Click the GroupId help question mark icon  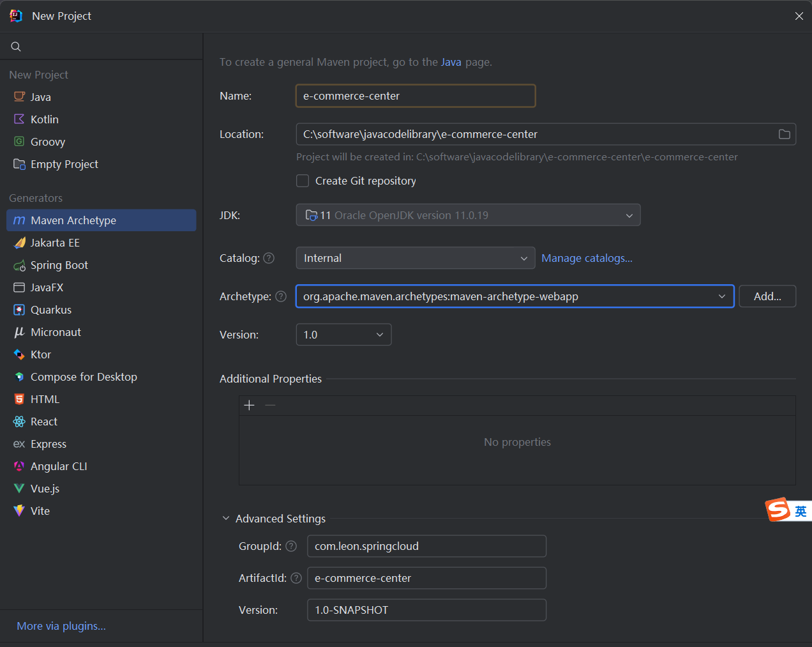point(291,546)
